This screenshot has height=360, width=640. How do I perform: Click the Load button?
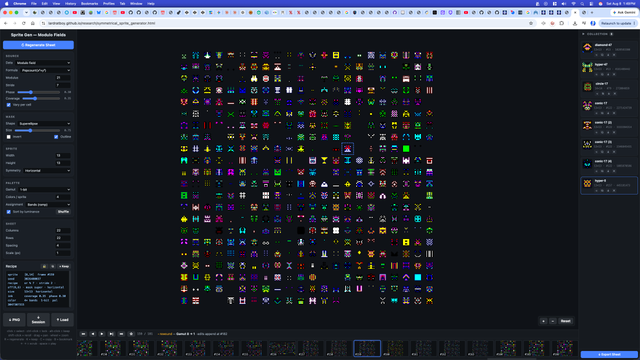(62, 320)
